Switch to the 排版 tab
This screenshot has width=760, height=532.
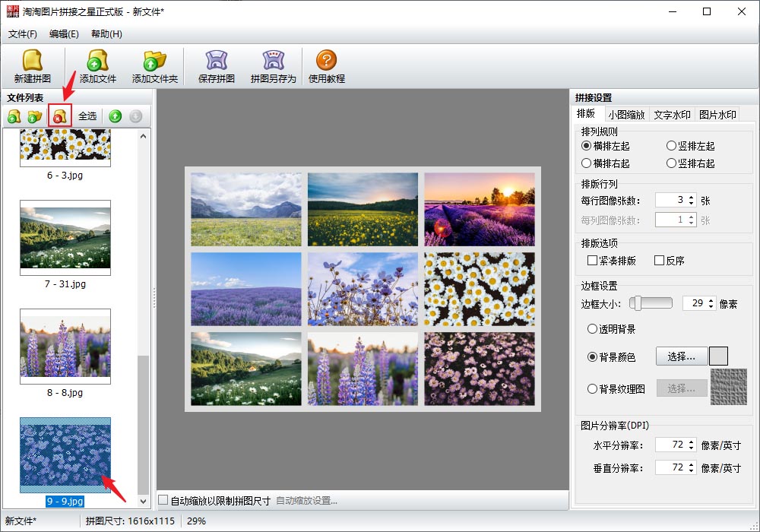[586, 113]
